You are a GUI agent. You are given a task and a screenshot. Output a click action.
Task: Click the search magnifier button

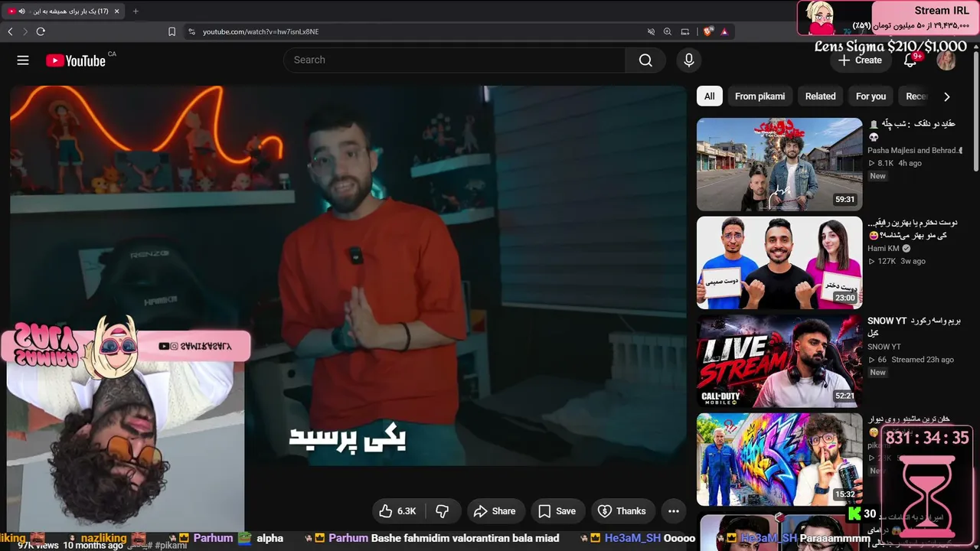coord(645,60)
